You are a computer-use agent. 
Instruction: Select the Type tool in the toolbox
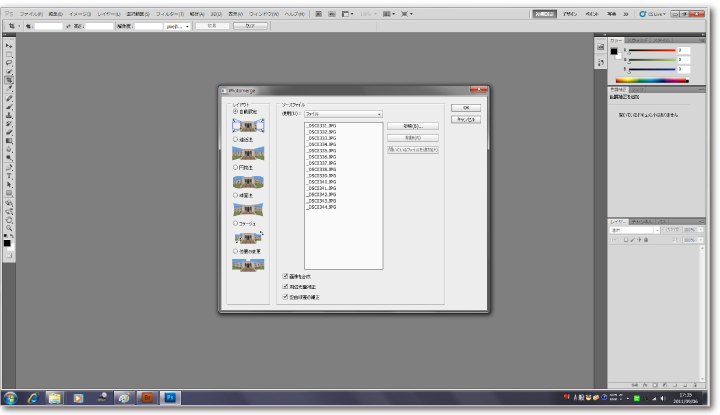pyautogui.click(x=9, y=174)
